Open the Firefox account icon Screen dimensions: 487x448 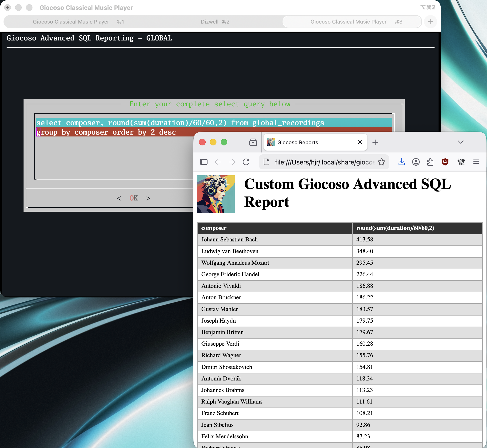coord(416,162)
